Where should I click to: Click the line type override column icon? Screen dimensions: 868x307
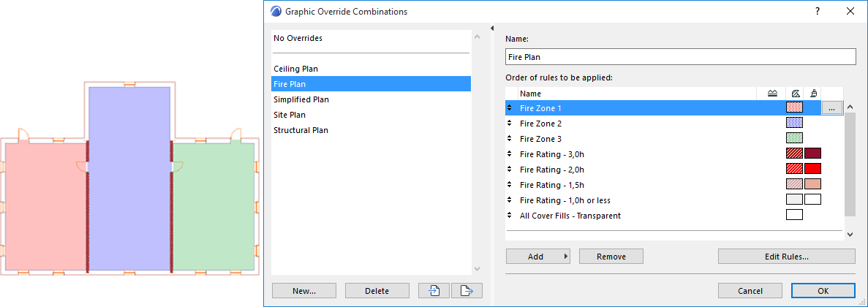click(x=772, y=94)
